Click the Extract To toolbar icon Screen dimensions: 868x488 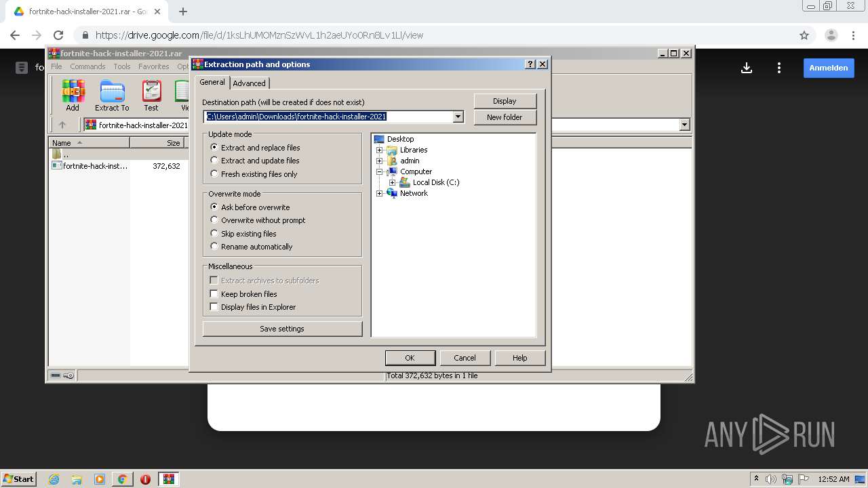coord(112,95)
